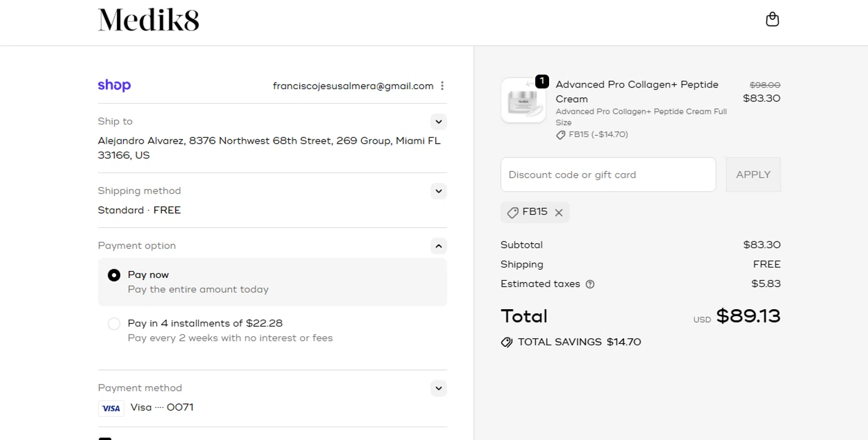Image resolution: width=868 pixels, height=440 pixels.
Task: Click the APPLY discount button
Action: tap(753, 175)
